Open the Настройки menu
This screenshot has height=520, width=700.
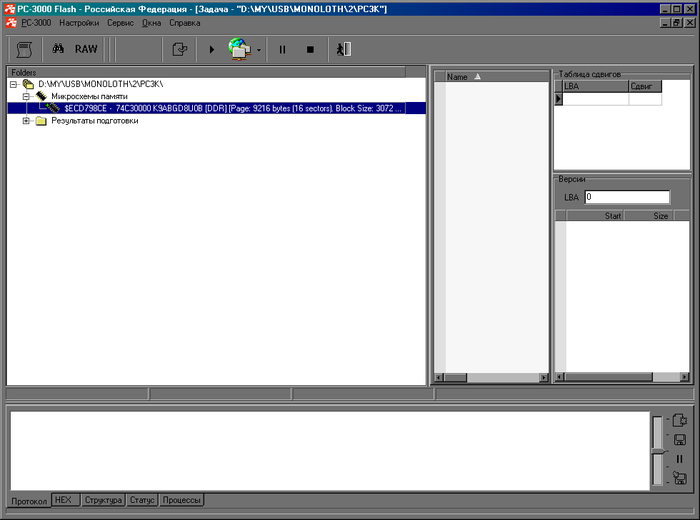(79, 21)
